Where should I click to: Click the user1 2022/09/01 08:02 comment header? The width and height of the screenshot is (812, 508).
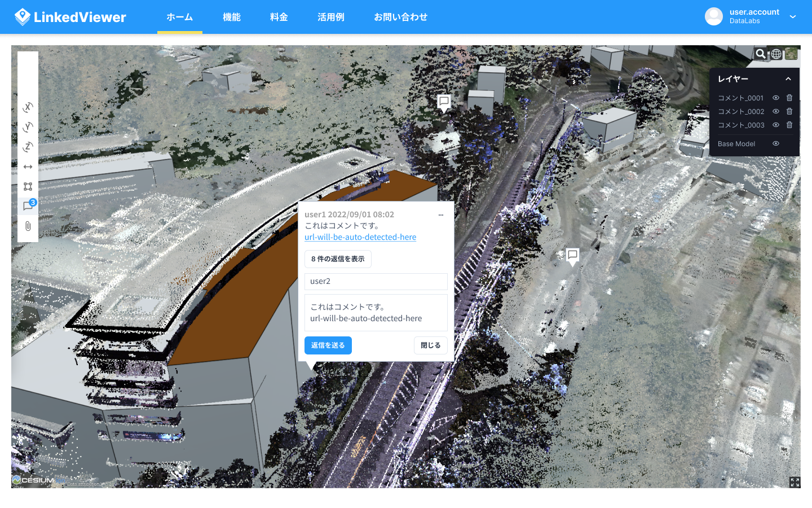(x=349, y=214)
